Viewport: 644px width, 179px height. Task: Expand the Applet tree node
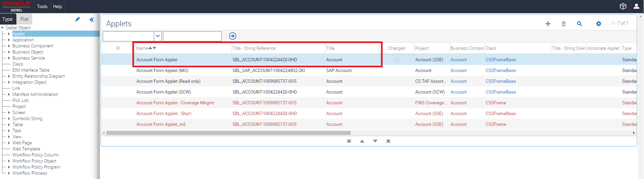pyautogui.click(x=9, y=34)
